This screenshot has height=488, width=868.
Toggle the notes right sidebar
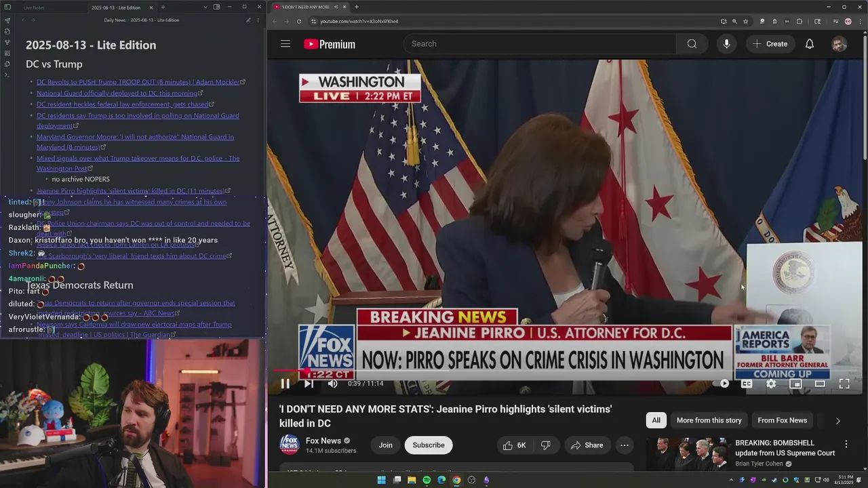pos(216,7)
